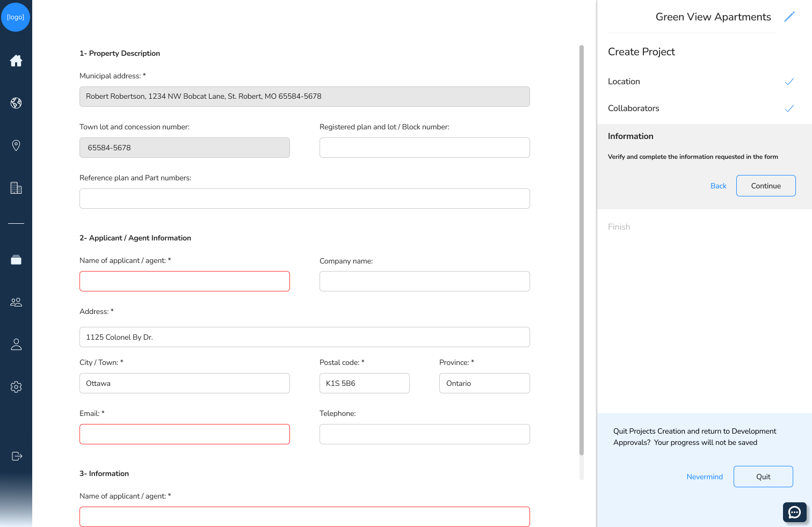Open the single user profile icon
The height and width of the screenshot is (527, 812).
coord(16,345)
